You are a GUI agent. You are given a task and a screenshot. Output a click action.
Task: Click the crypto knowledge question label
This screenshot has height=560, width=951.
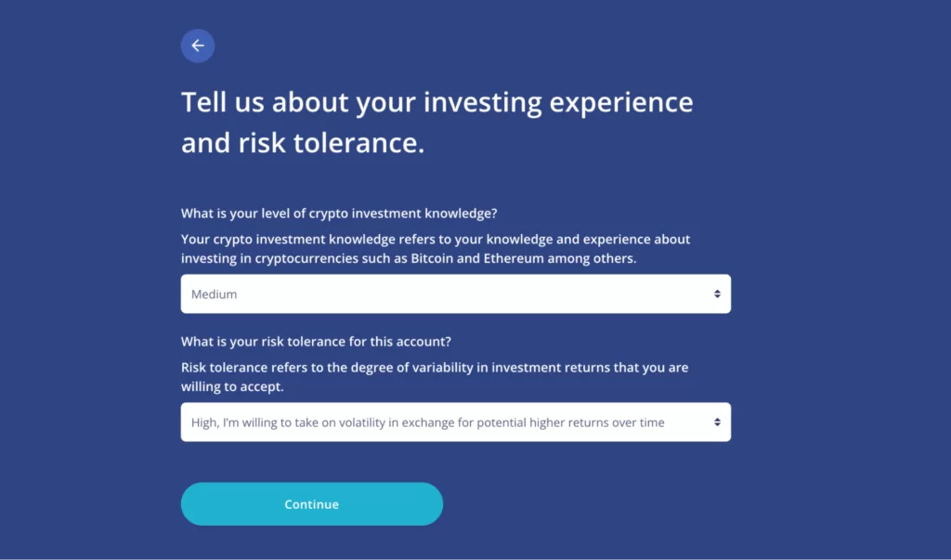point(338,213)
